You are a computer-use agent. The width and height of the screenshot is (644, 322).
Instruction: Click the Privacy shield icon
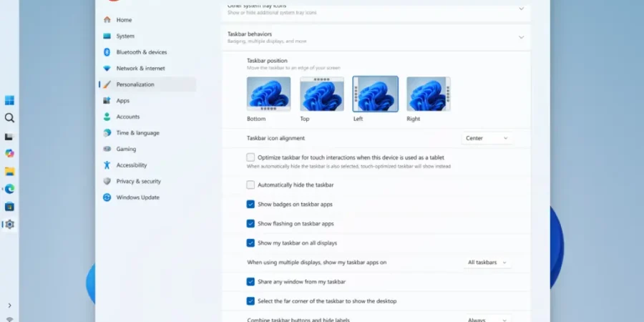pos(107,181)
